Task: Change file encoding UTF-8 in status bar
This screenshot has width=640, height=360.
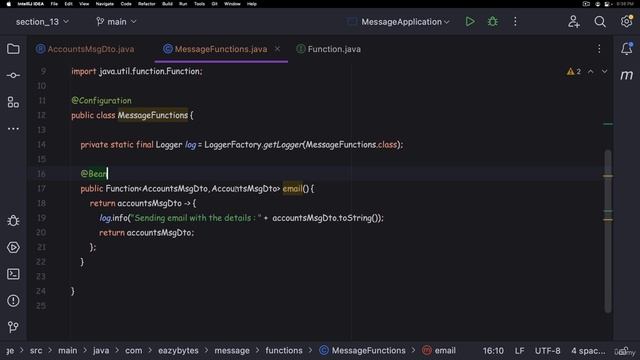Action: (547, 351)
